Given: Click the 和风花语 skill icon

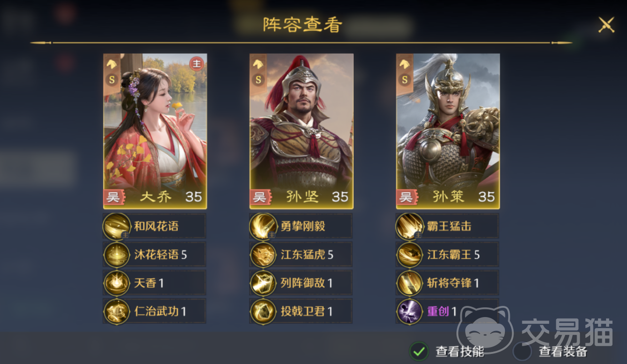Looking at the screenshot, I should pyautogui.click(x=117, y=227).
